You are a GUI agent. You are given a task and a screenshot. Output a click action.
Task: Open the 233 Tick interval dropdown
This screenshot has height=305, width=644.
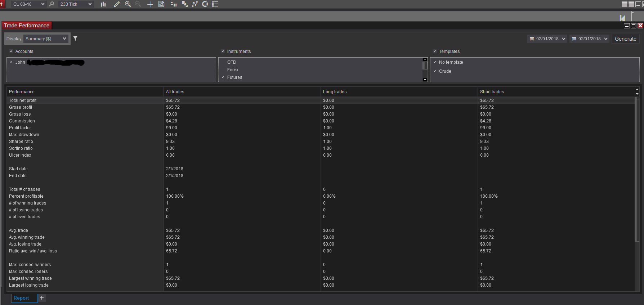coord(76,4)
